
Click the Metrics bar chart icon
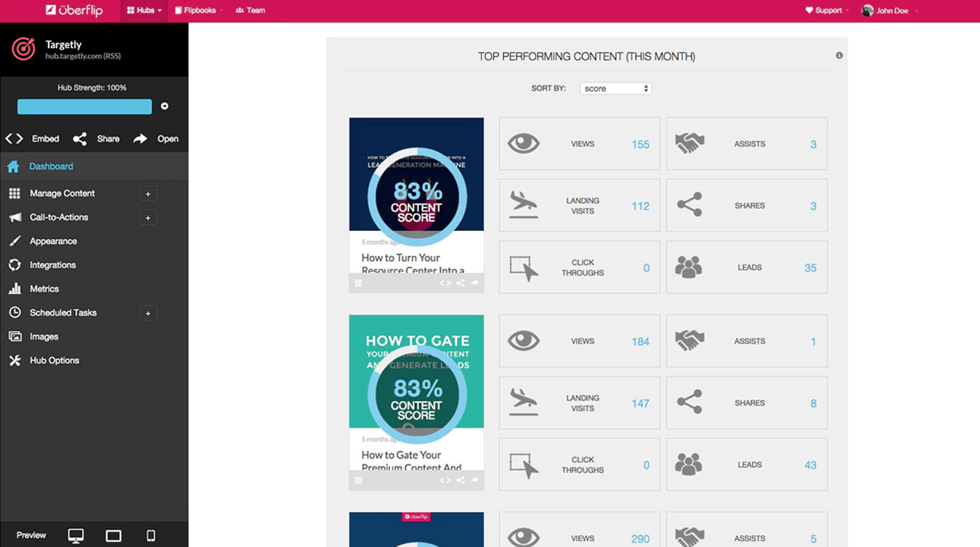[15, 289]
